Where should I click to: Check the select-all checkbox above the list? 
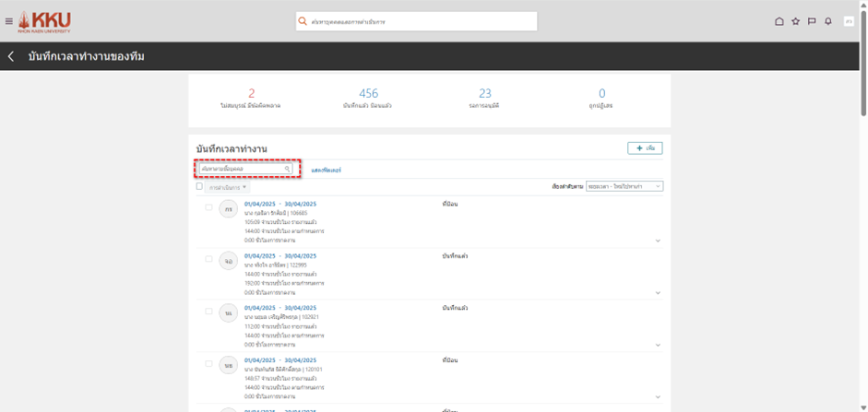[199, 186]
